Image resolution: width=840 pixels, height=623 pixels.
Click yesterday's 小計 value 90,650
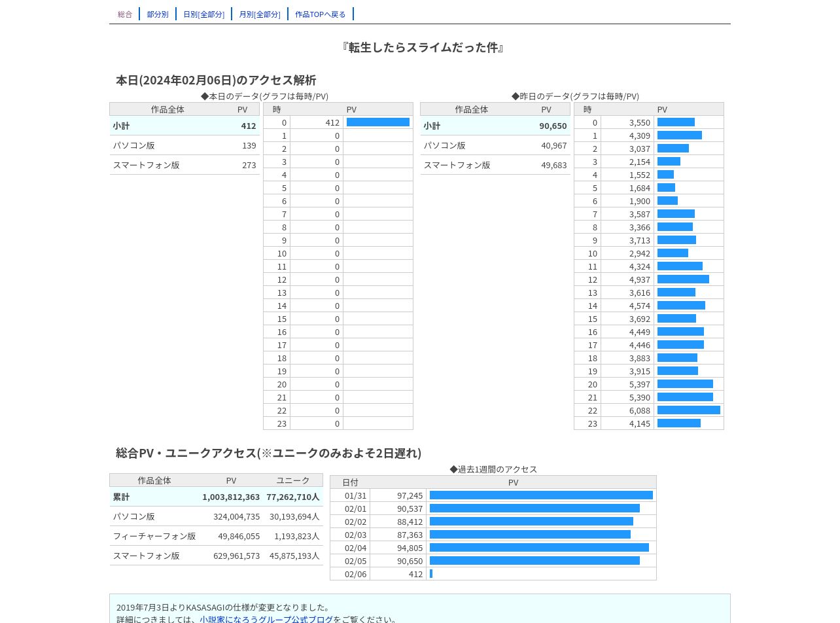(553, 126)
